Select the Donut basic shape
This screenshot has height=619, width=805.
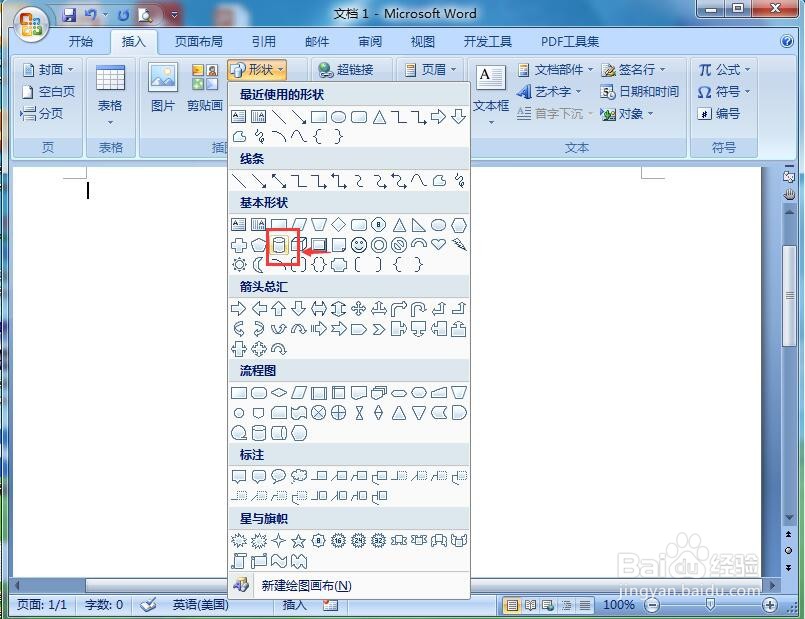coord(379,245)
